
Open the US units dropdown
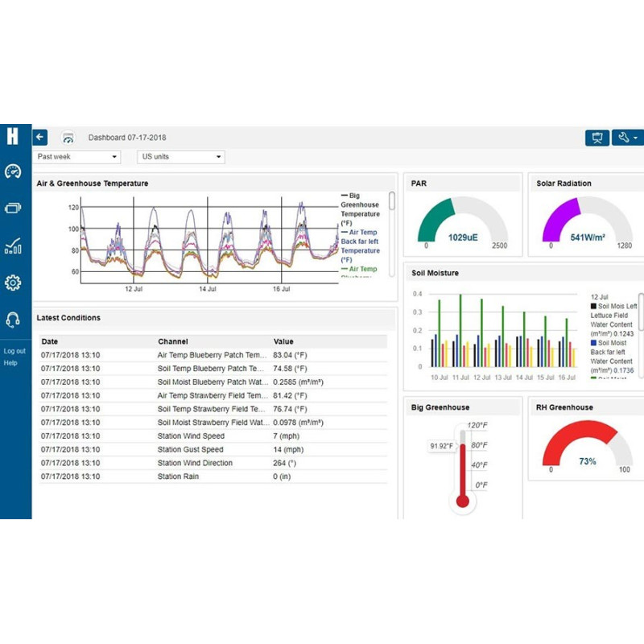coord(180,157)
